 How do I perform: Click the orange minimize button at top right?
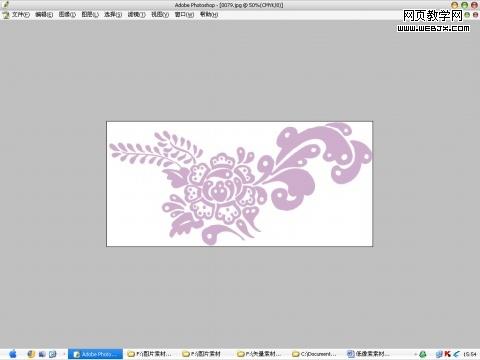[x=455, y=5]
